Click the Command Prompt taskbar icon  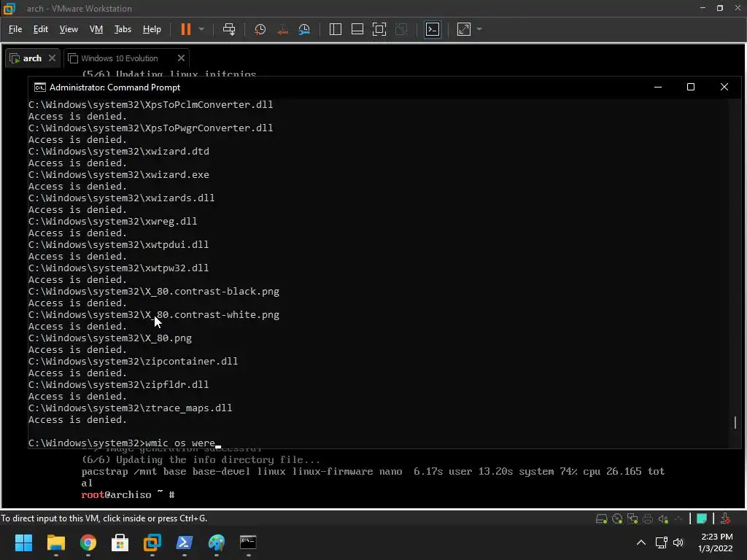tap(248, 542)
